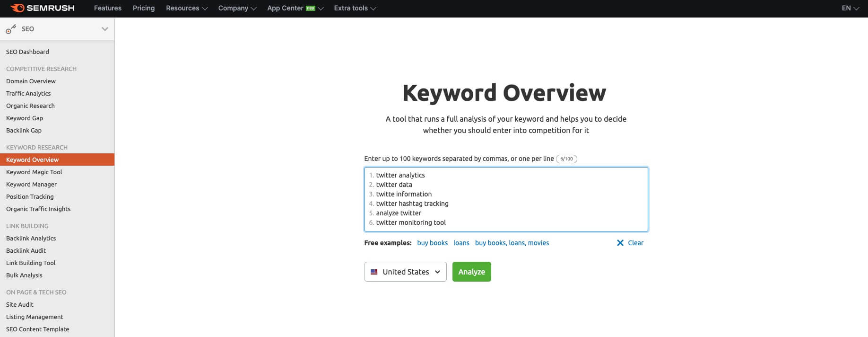Open Pricing in the top navigation
The height and width of the screenshot is (337, 868).
(144, 8)
